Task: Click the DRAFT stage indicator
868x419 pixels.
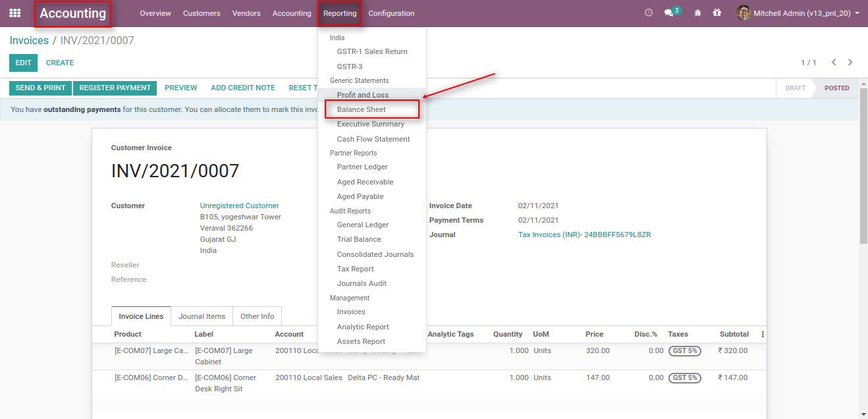Action: tap(795, 88)
